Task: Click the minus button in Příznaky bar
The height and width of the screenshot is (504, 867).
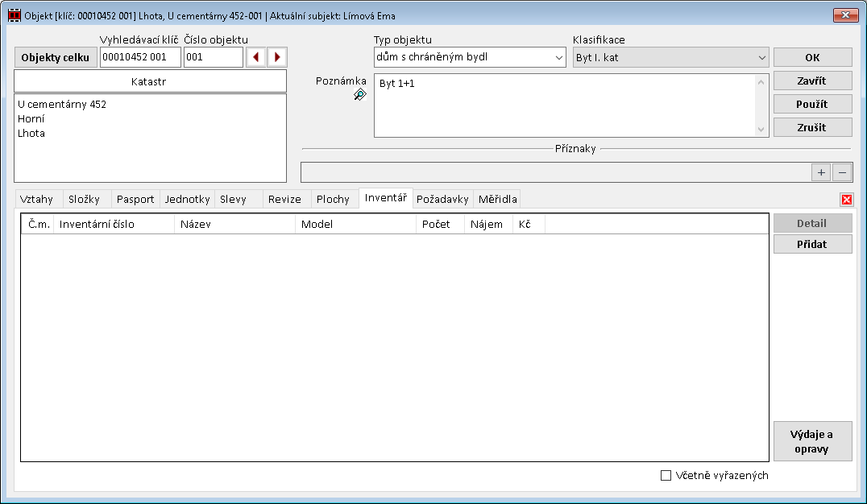Action: [842, 172]
